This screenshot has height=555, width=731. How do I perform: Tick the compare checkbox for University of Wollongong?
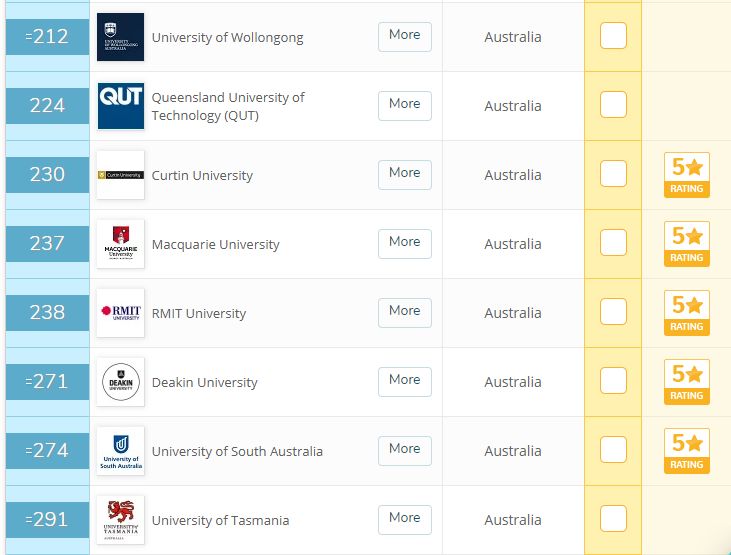click(613, 35)
